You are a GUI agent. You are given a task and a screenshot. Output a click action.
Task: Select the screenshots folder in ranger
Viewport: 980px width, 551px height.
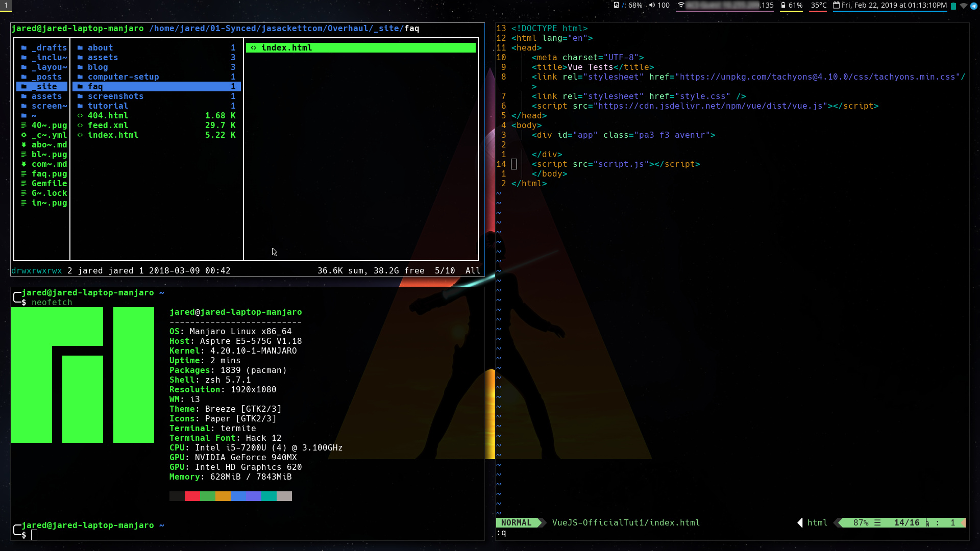[156, 96]
